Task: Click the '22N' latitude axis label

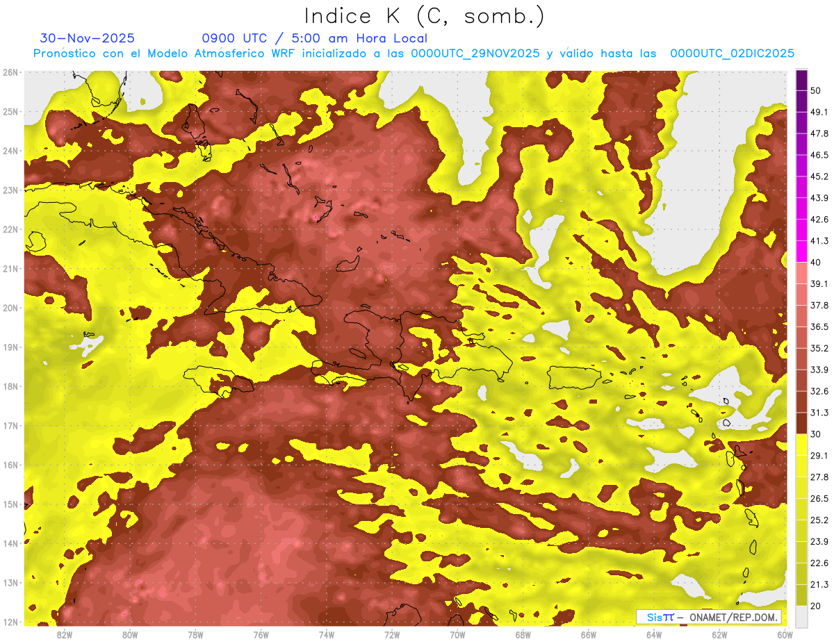Action: [10, 229]
